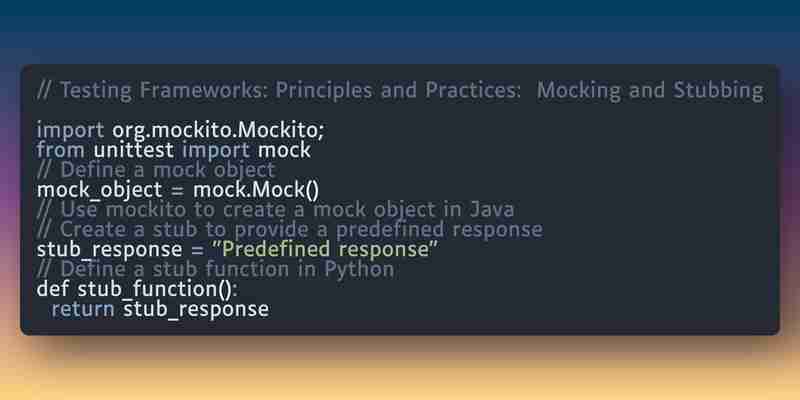Screen dimensions: 800x400
Task: Click the word 'Mockito' in the Java import
Action: click(x=278, y=131)
